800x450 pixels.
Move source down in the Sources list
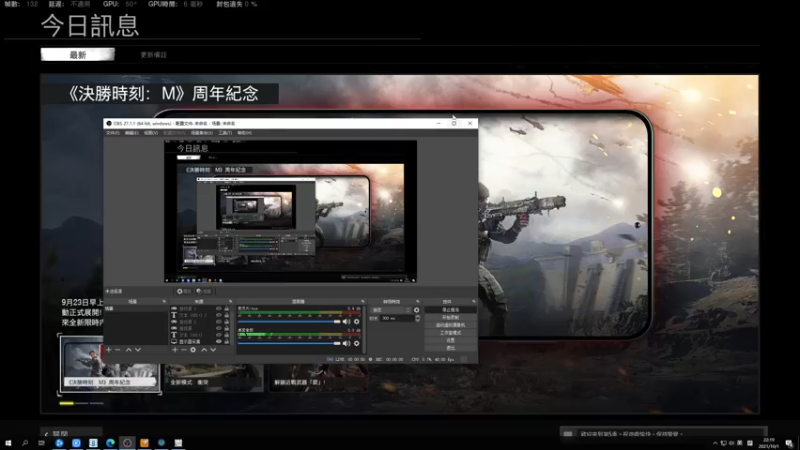213,350
